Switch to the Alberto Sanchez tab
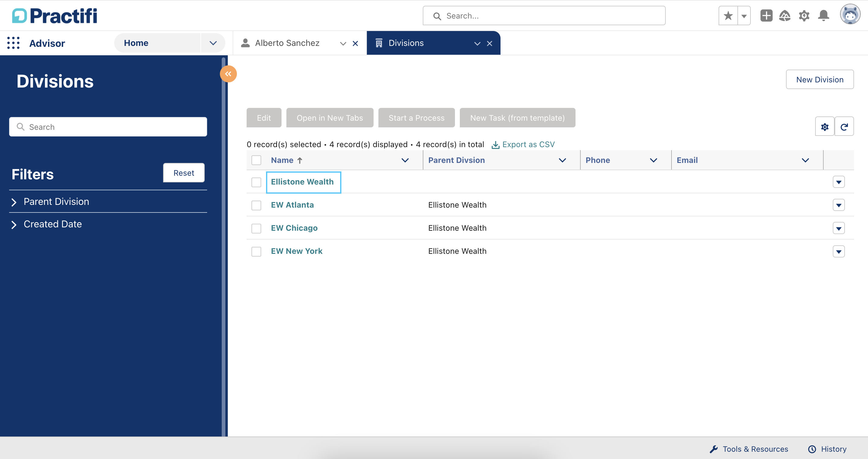 click(287, 43)
